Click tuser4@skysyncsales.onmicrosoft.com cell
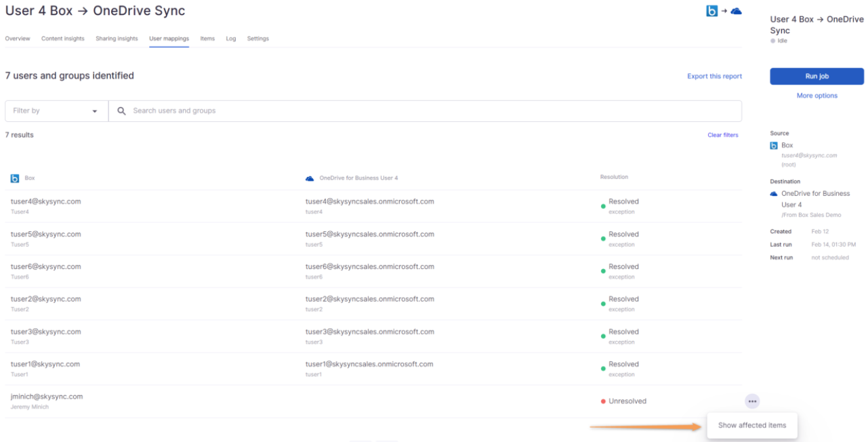Viewport: 868px width, 442px height. click(x=369, y=201)
